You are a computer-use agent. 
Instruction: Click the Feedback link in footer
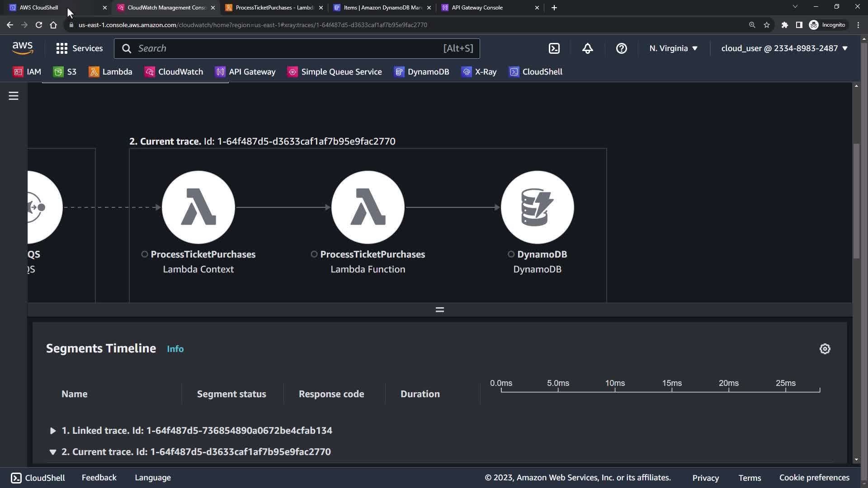click(99, 478)
